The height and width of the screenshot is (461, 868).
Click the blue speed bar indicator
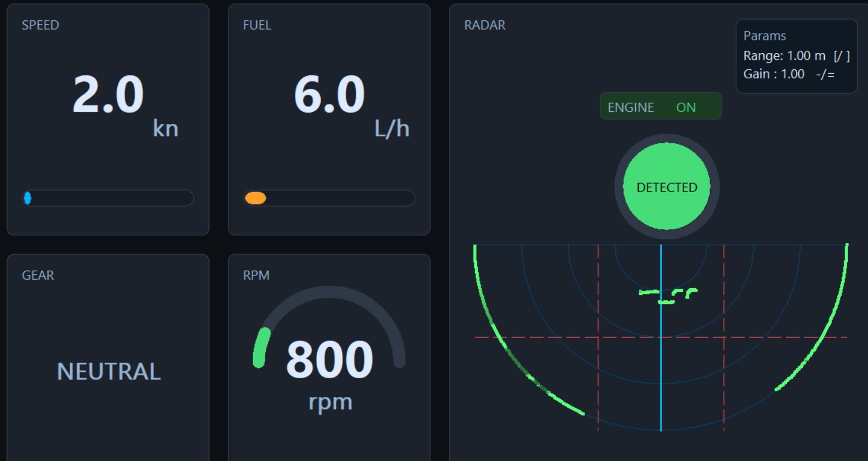[x=28, y=198]
